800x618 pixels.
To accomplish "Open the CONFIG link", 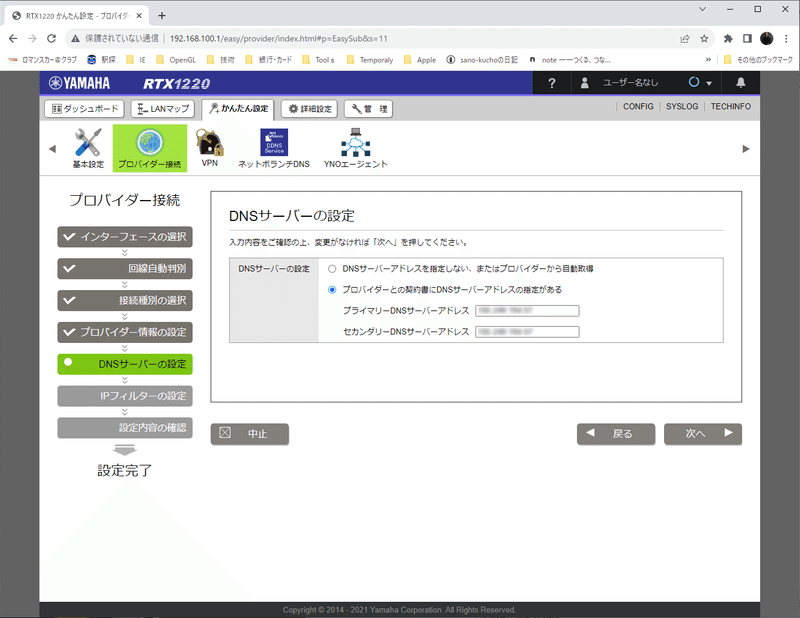I will click(638, 106).
